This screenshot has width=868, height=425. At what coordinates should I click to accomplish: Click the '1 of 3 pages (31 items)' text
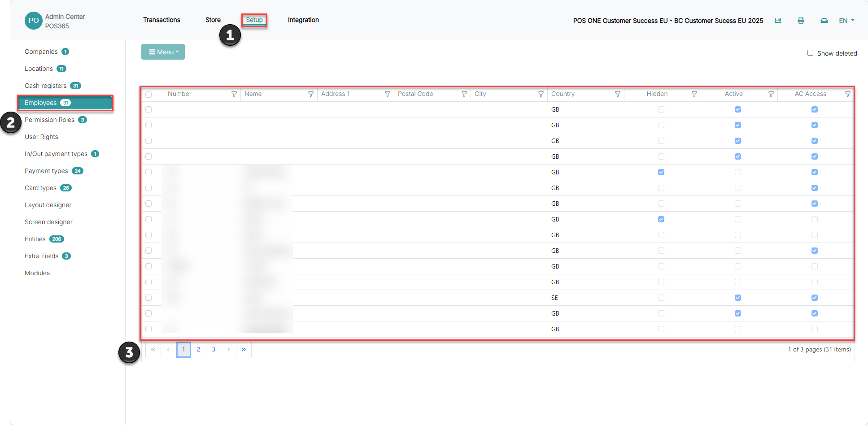click(819, 350)
